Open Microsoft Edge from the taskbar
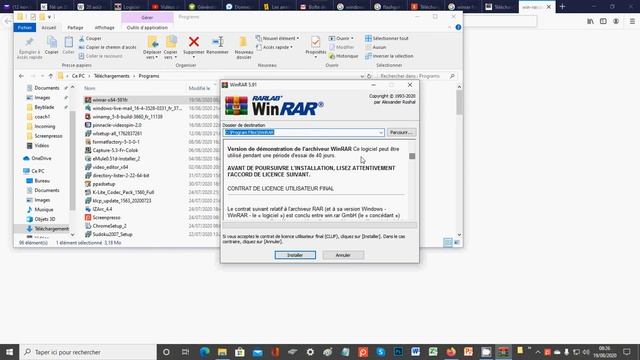 (204, 352)
